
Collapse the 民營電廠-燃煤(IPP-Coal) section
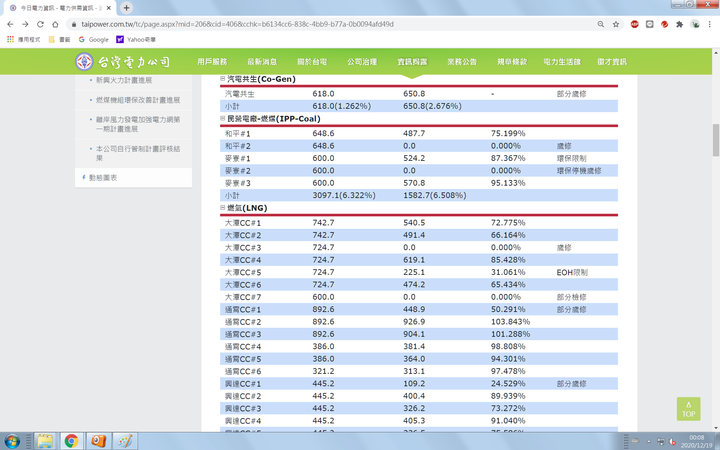(223, 118)
